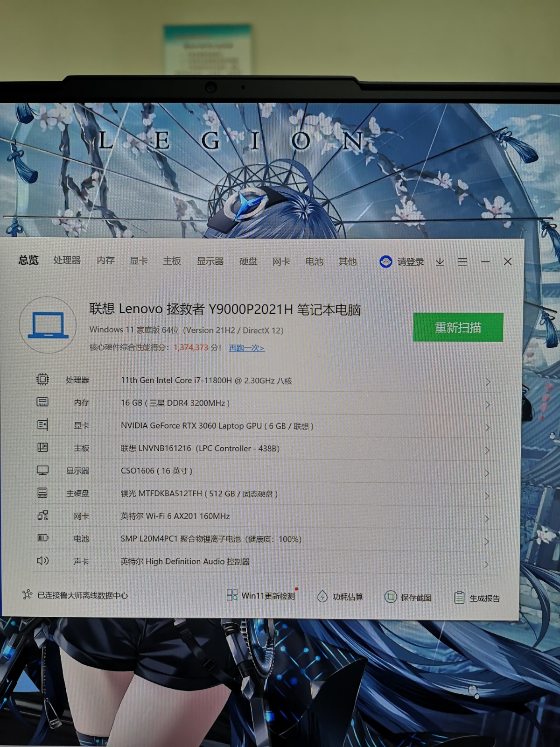Click the motherboard icon

[x=42, y=447]
